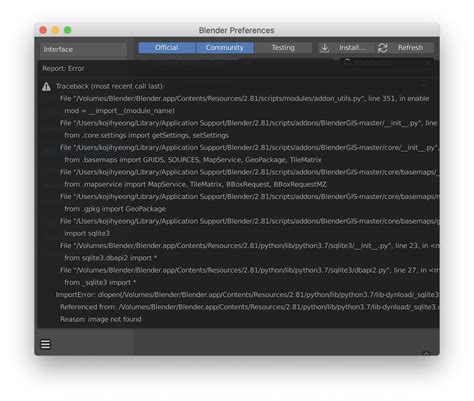474x401 pixels.
Task: Open the Interface preferences section
Action: point(83,49)
